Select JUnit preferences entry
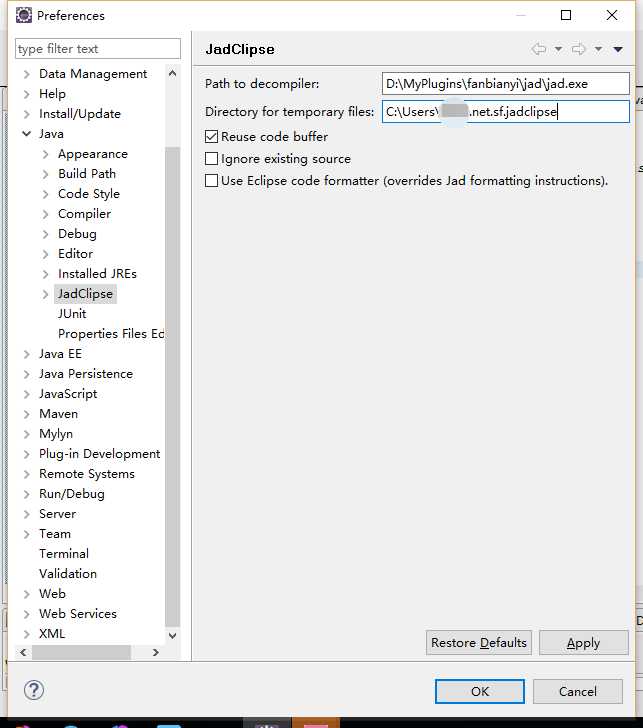Screen dimensions: 643x728 coord(72,314)
